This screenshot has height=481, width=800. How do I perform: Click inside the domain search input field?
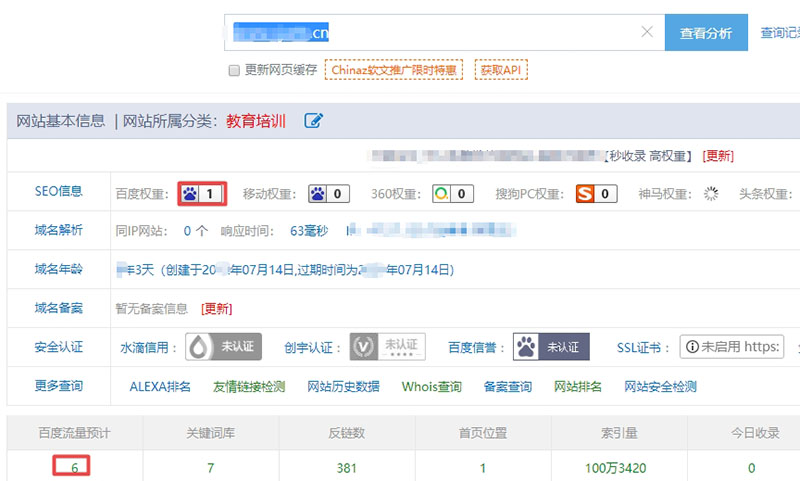444,33
